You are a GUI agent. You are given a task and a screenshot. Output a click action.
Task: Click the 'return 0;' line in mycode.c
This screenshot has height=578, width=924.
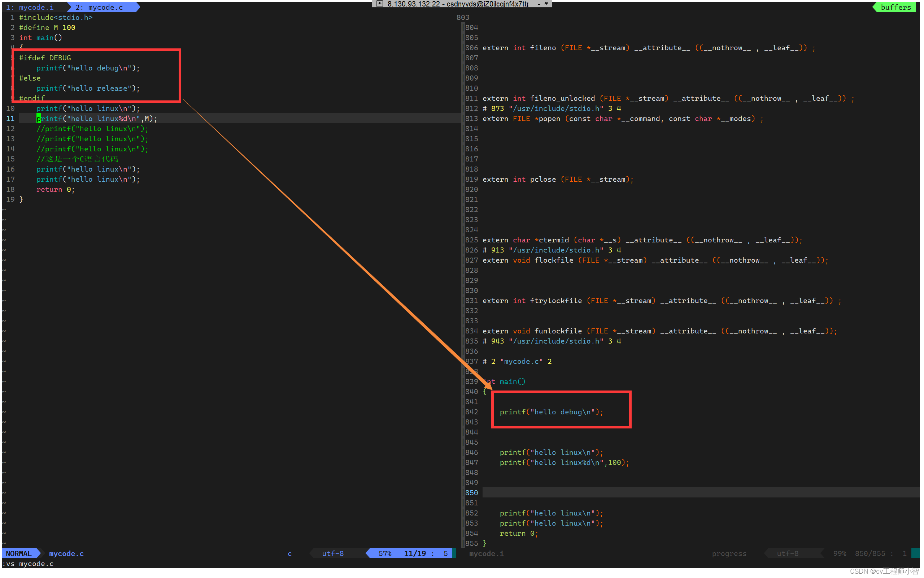[x=55, y=190]
